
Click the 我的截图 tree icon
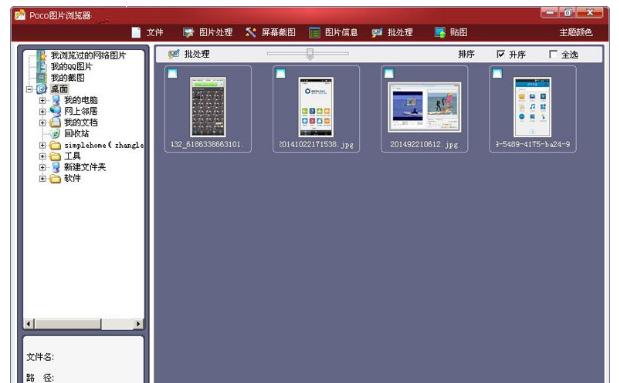coord(41,77)
